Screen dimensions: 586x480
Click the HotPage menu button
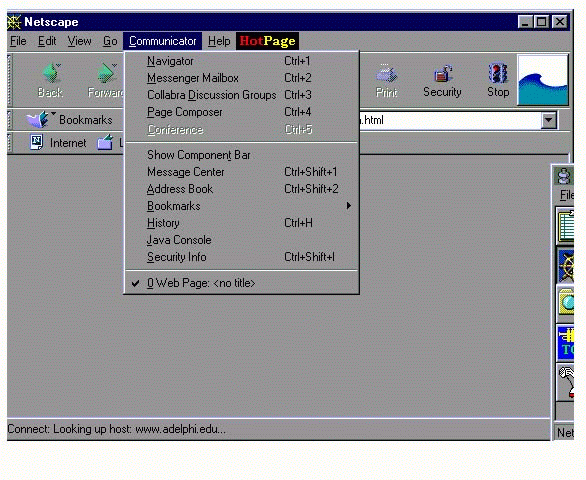(267, 41)
